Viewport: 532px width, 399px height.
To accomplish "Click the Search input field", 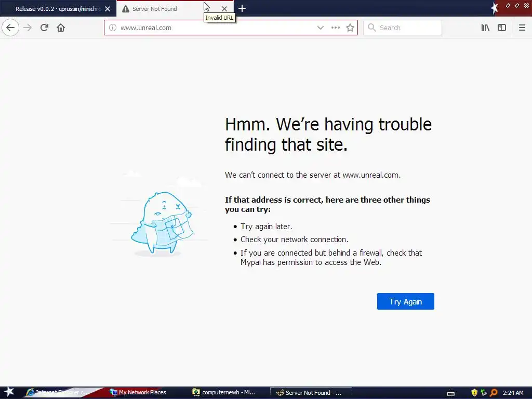I will click(403, 28).
